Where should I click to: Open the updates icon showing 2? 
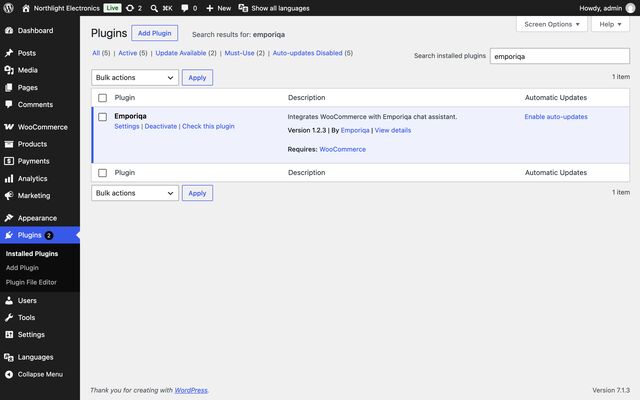tap(130, 8)
